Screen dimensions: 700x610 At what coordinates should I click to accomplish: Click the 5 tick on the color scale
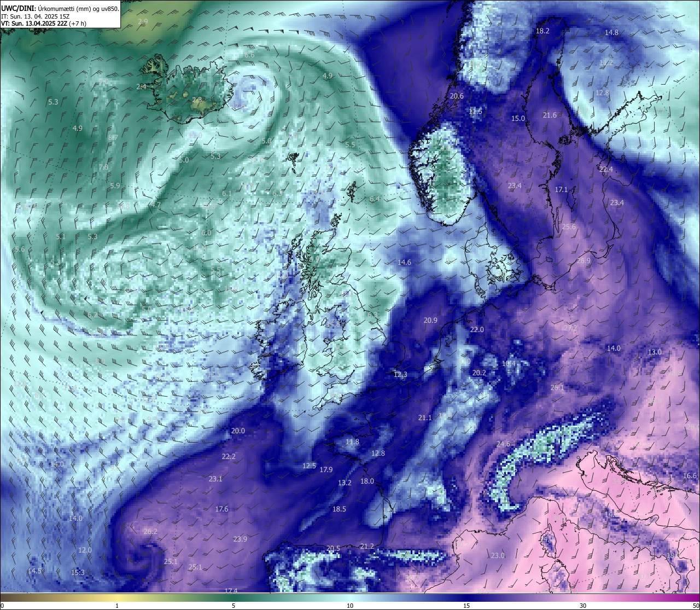[234, 606]
